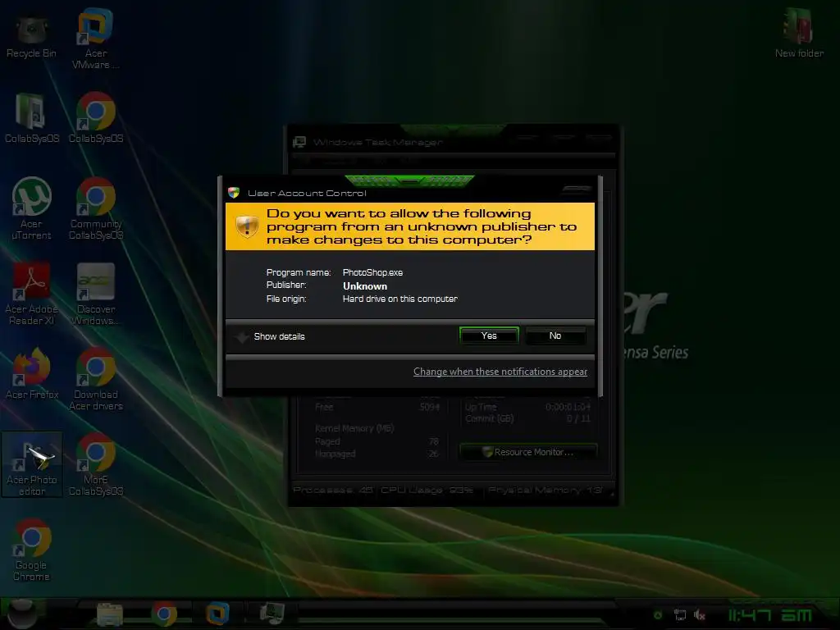Click the small shield in the UAC title bar
The height and width of the screenshot is (630, 840).
pos(234,193)
